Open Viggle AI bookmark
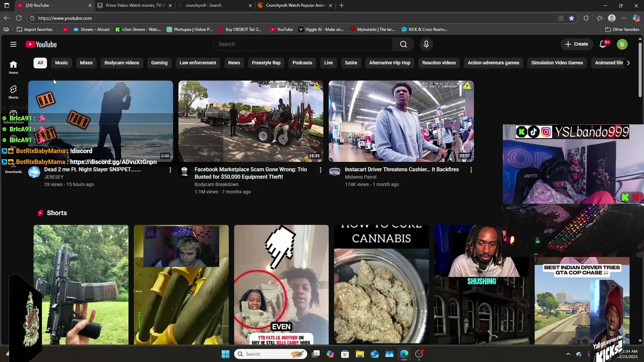Viewport: 644px width, 362px height. (321, 30)
